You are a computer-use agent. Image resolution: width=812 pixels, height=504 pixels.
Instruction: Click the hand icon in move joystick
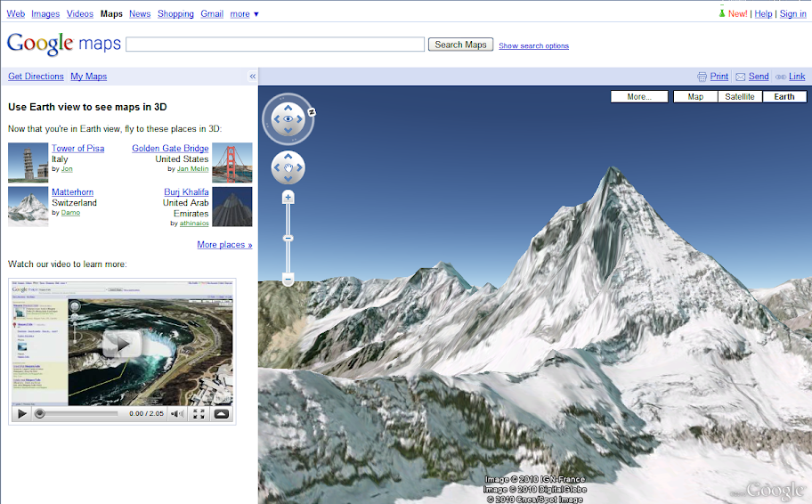(288, 167)
